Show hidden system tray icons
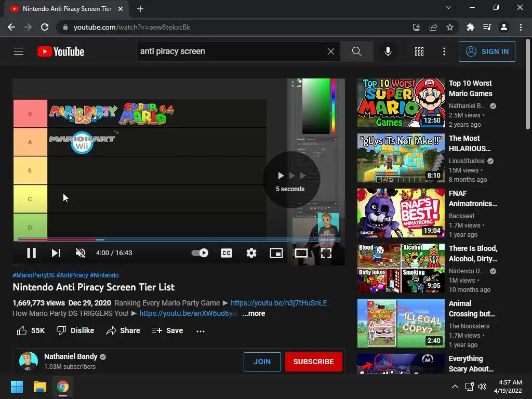Image resolution: width=532 pixels, height=399 pixels. coord(455,387)
